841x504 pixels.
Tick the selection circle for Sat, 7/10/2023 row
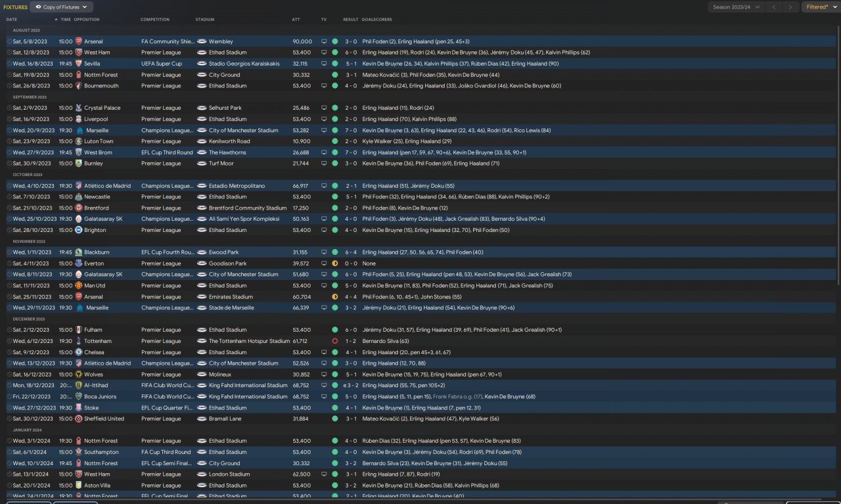tap(9, 197)
